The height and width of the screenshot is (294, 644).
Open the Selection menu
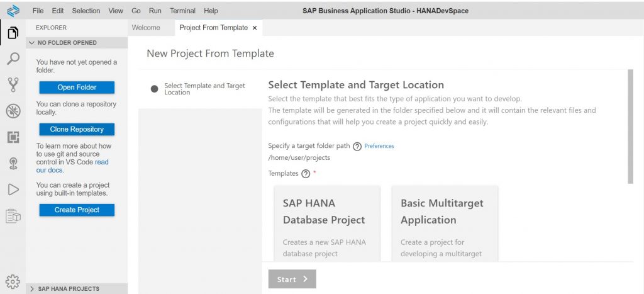pyautogui.click(x=86, y=11)
